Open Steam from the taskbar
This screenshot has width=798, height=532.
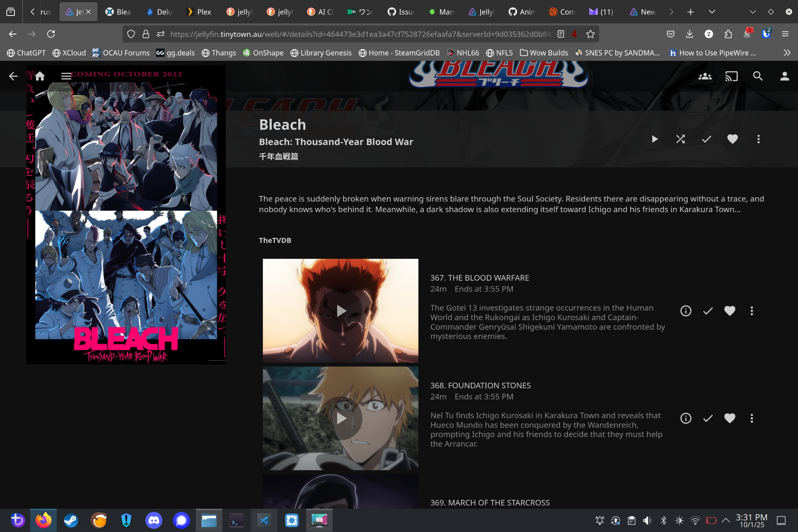click(71, 520)
